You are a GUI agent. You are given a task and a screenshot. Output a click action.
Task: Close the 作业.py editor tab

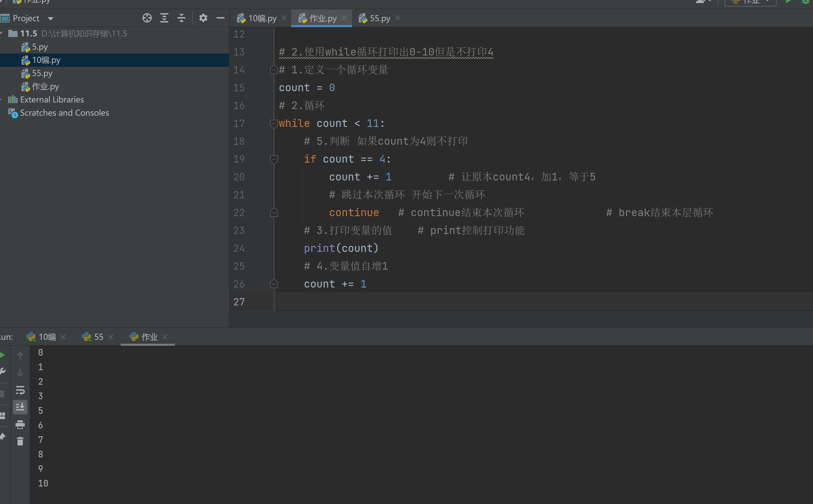[344, 18]
